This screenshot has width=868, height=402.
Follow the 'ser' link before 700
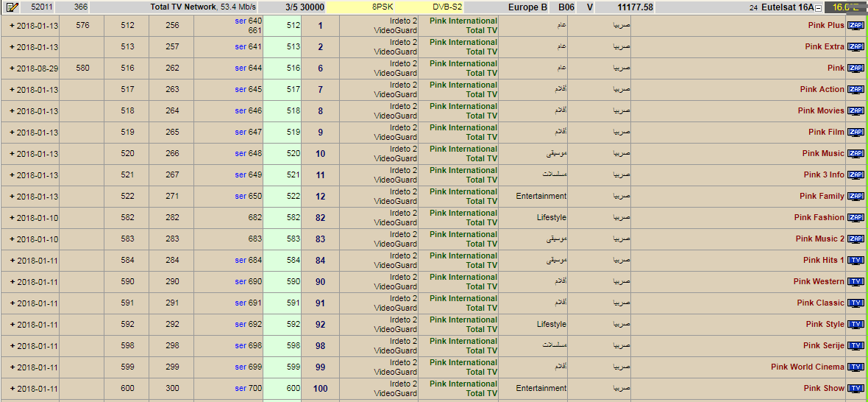[x=241, y=389]
